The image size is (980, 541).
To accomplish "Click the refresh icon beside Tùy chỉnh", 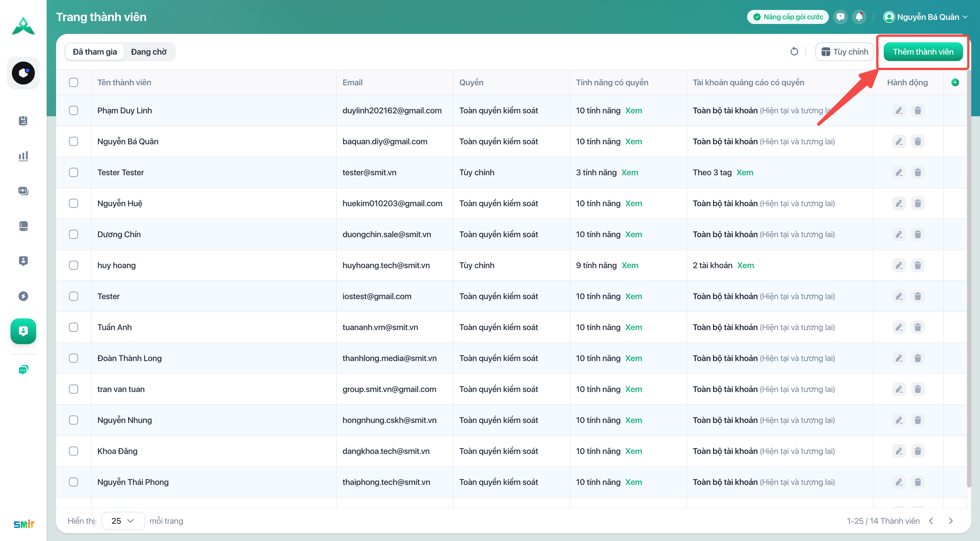I will (x=794, y=51).
